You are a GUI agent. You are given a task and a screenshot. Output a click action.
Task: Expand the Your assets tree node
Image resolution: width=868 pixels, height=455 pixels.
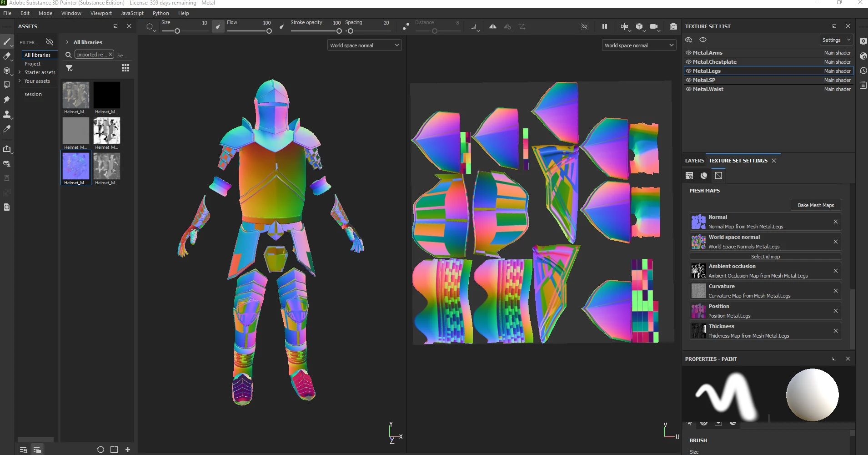[20, 81]
